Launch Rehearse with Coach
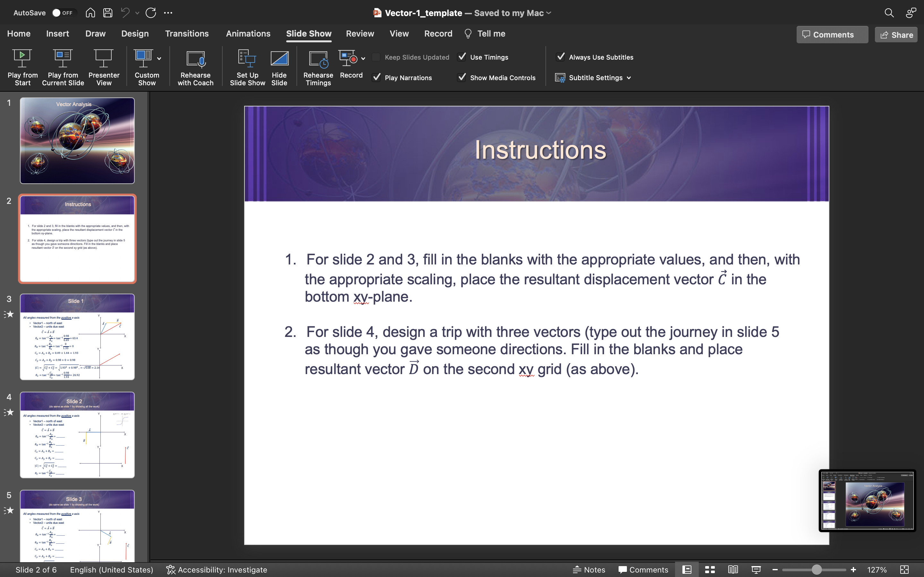Viewport: 924px width, 577px height. (195, 67)
